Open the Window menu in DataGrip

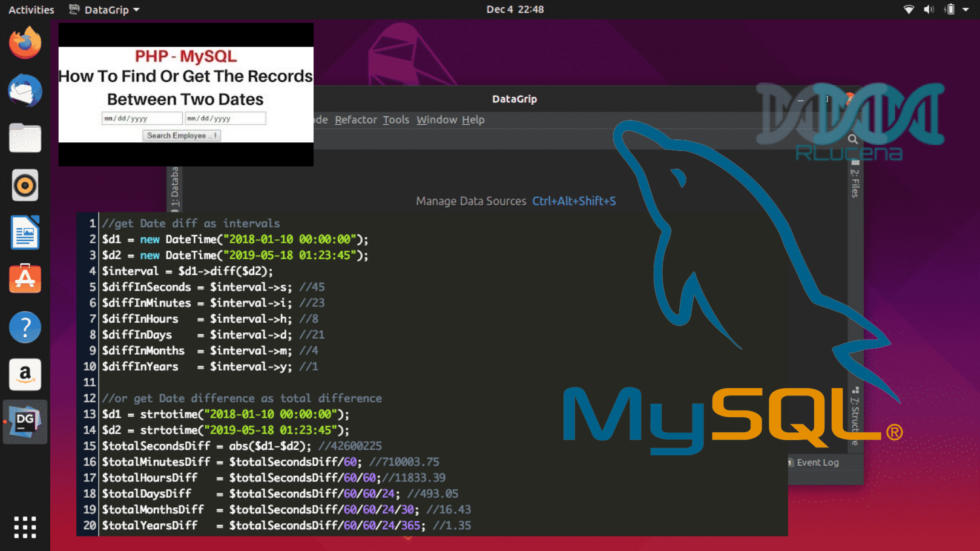(436, 120)
